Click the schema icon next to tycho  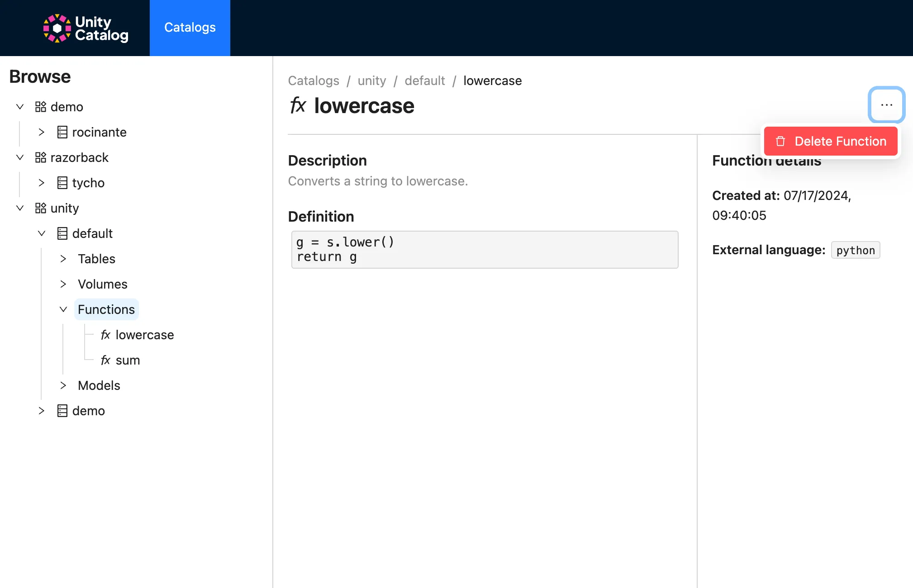[62, 183]
